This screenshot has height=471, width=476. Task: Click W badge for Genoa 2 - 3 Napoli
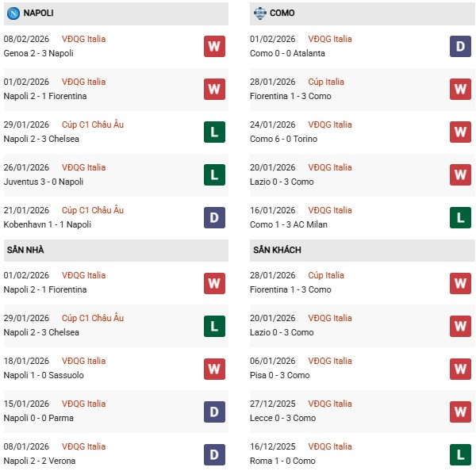214,46
